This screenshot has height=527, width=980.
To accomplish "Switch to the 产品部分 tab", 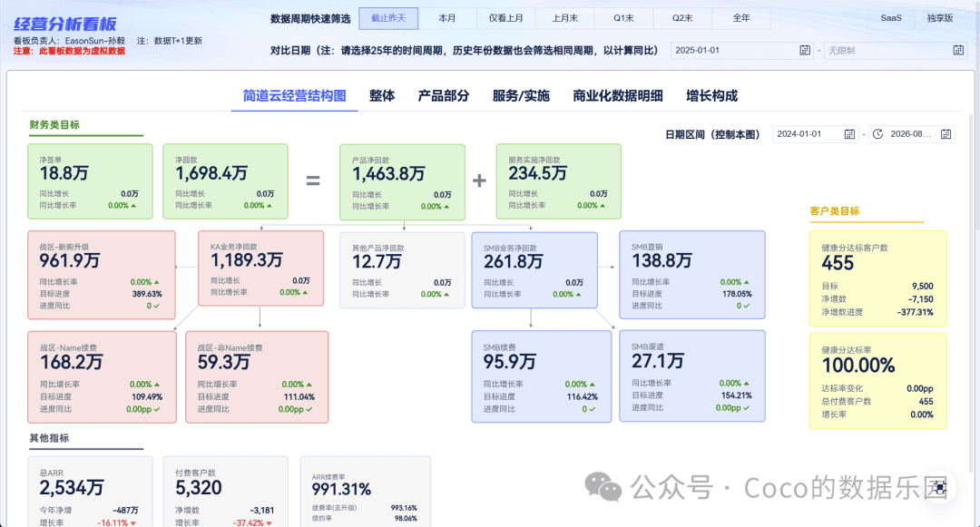I will coord(443,95).
